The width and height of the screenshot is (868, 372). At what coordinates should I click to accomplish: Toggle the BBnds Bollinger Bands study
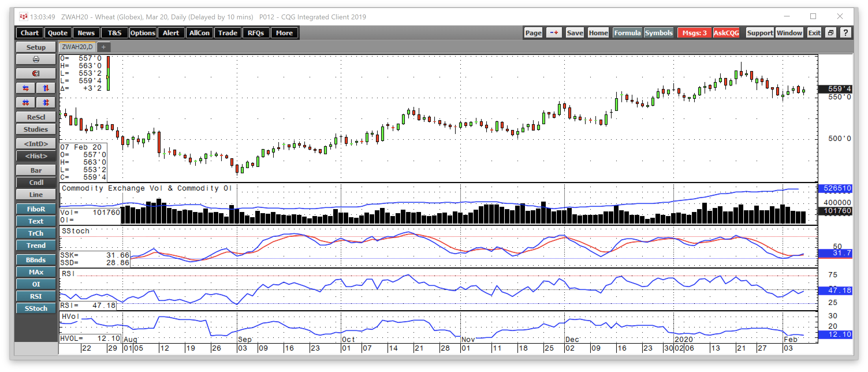36,260
